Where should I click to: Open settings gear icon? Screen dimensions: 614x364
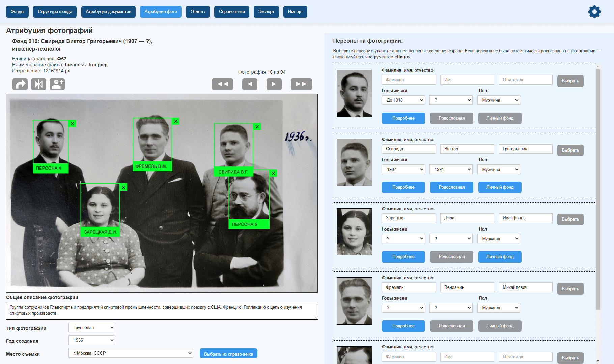coord(594,12)
